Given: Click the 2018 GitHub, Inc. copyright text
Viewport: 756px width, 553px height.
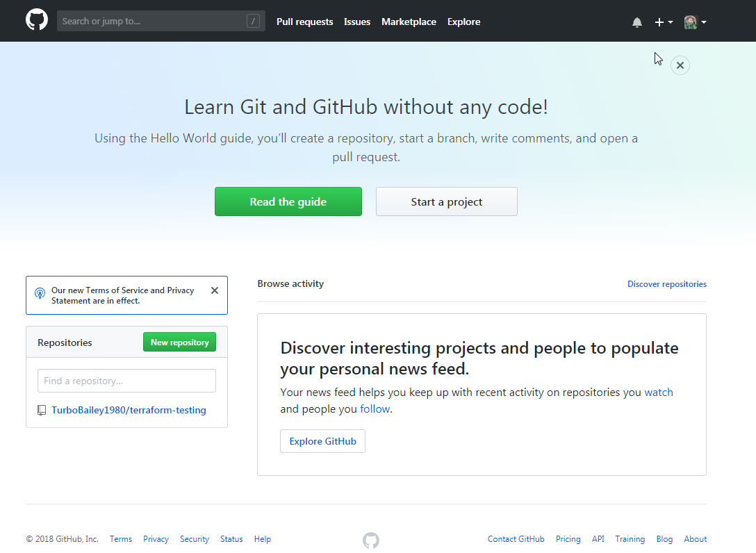Looking at the screenshot, I should pyautogui.click(x=63, y=539).
